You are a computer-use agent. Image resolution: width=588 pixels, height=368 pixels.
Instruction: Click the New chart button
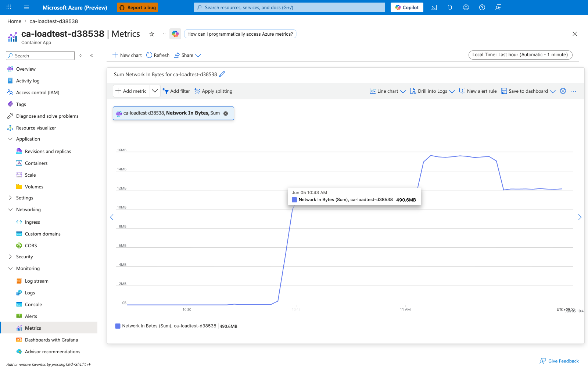[x=127, y=55]
